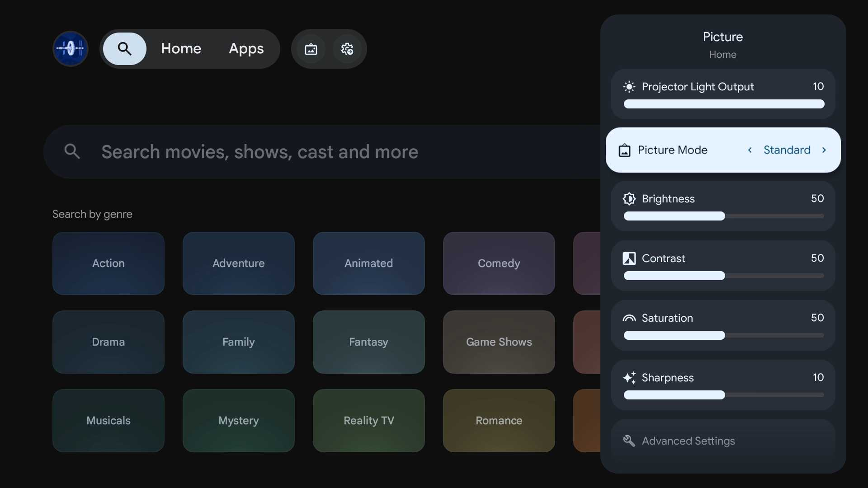
Task: Open the inputs/picture source icon
Action: pos(311,49)
